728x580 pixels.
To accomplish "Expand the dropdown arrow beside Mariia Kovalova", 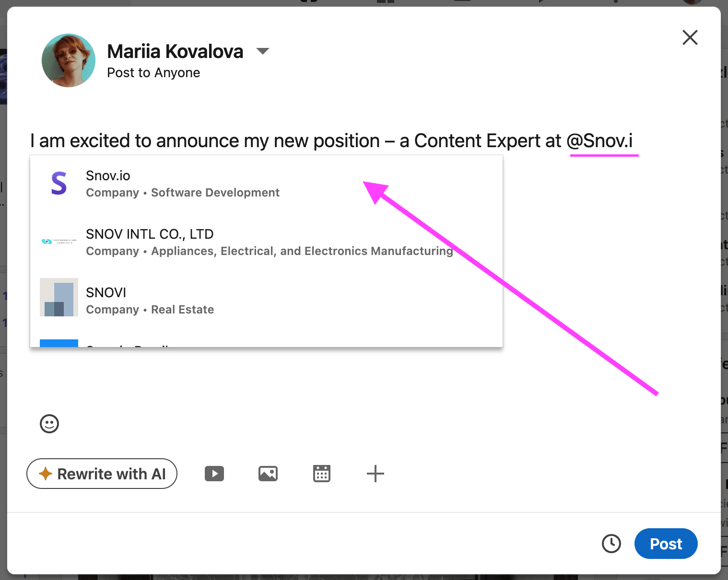I will pyautogui.click(x=263, y=51).
